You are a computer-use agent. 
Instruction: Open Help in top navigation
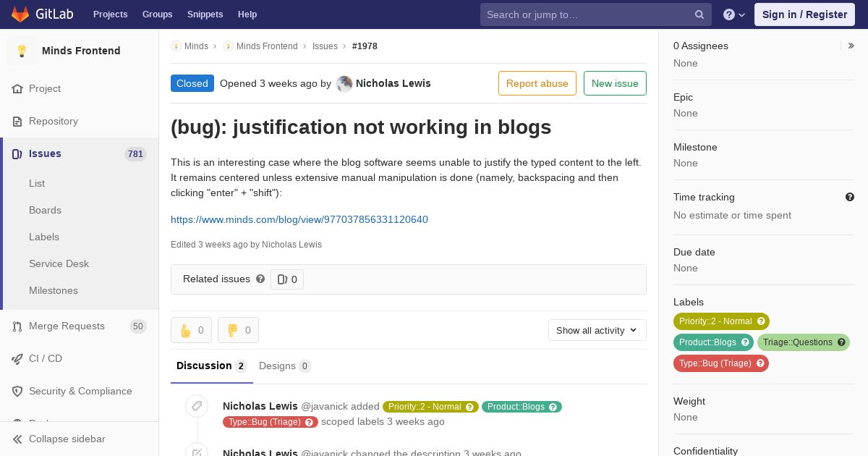pyautogui.click(x=247, y=14)
